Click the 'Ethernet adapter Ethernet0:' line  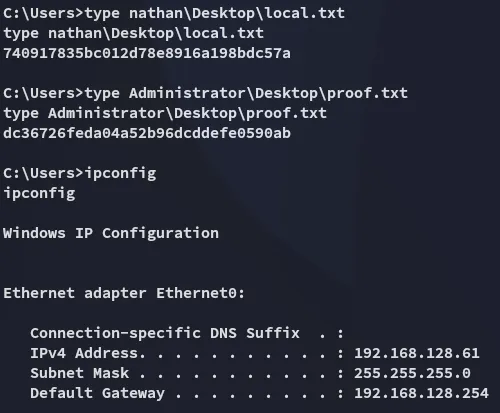[x=124, y=293]
